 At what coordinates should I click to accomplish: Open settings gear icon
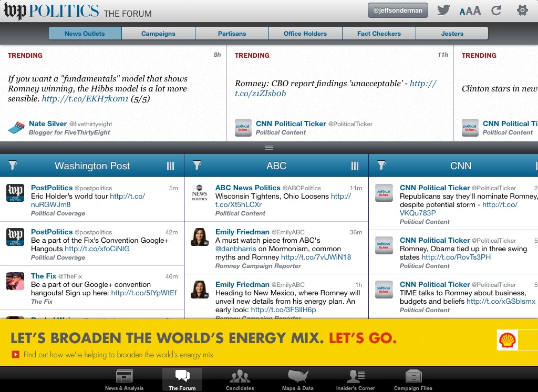[x=522, y=11]
